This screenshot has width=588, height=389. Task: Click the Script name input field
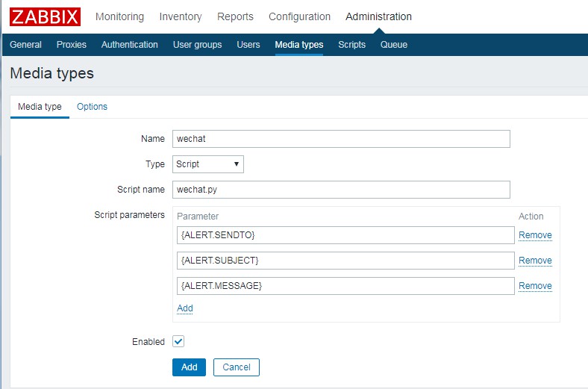click(341, 190)
